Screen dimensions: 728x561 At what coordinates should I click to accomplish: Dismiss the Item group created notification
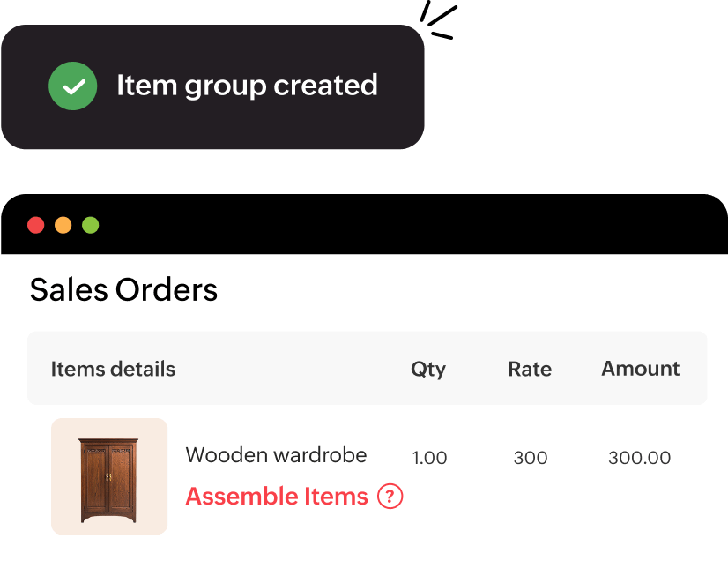pos(213,86)
